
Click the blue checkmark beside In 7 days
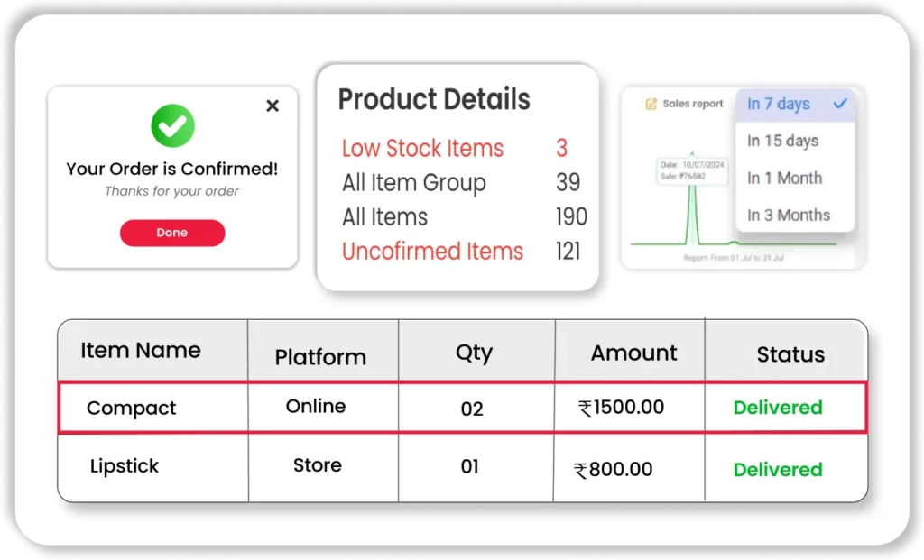pos(840,104)
